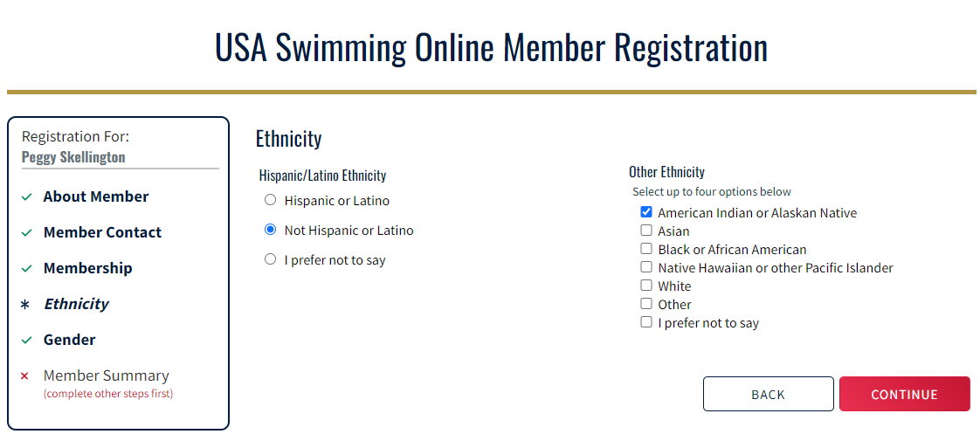
Task: Click the asterisk icon beside Ethnicity step
Action: click(25, 305)
